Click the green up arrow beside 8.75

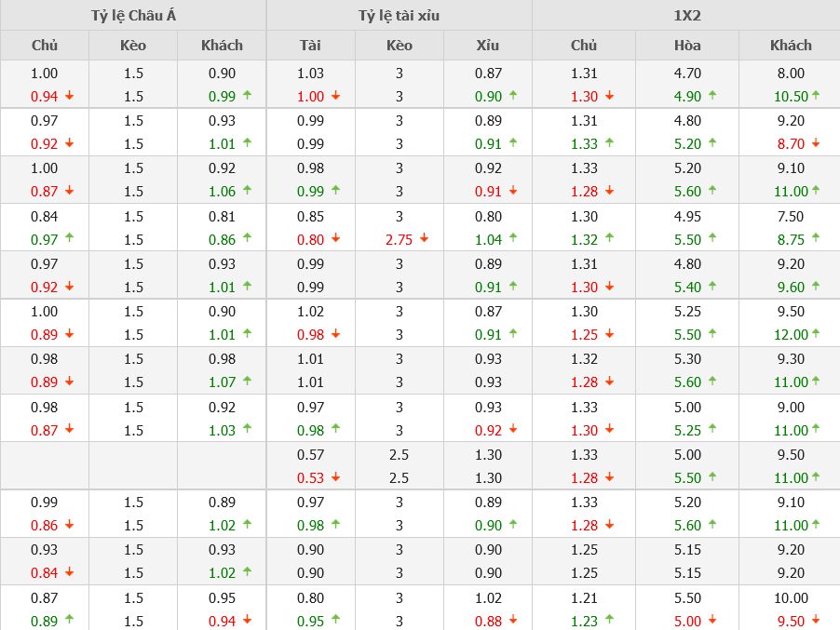[816, 238]
